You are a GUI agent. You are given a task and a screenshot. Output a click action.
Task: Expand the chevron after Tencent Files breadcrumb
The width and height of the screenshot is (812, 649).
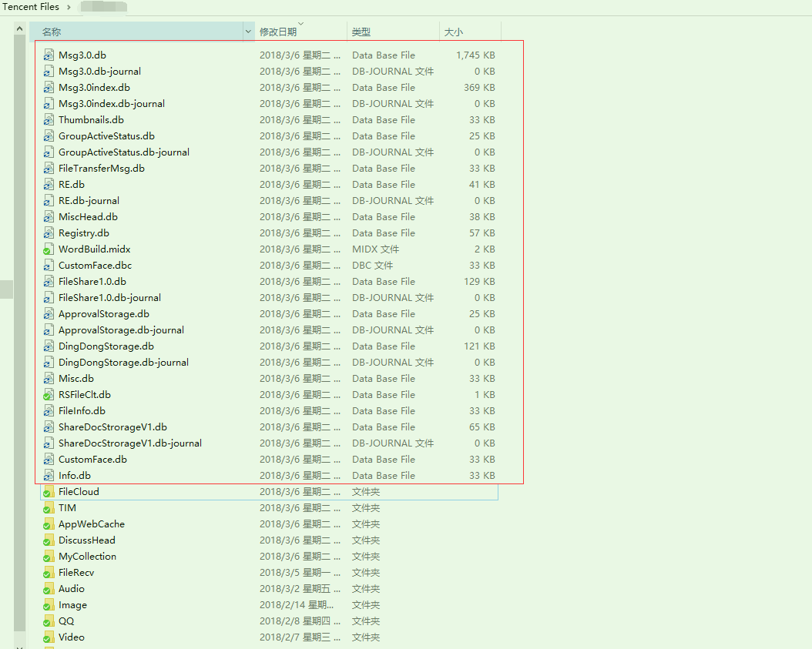coord(69,7)
